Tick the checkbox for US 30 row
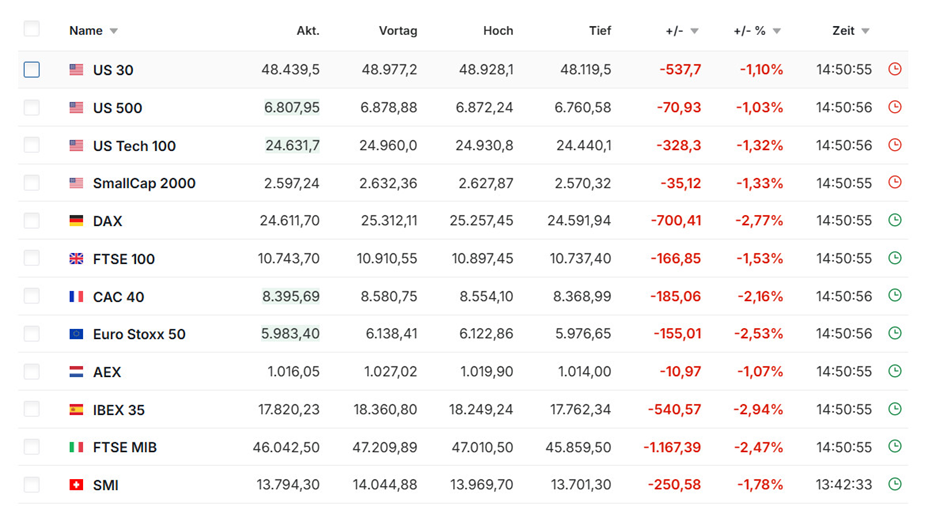Viewport: 940px width, 506px height. point(32,70)
